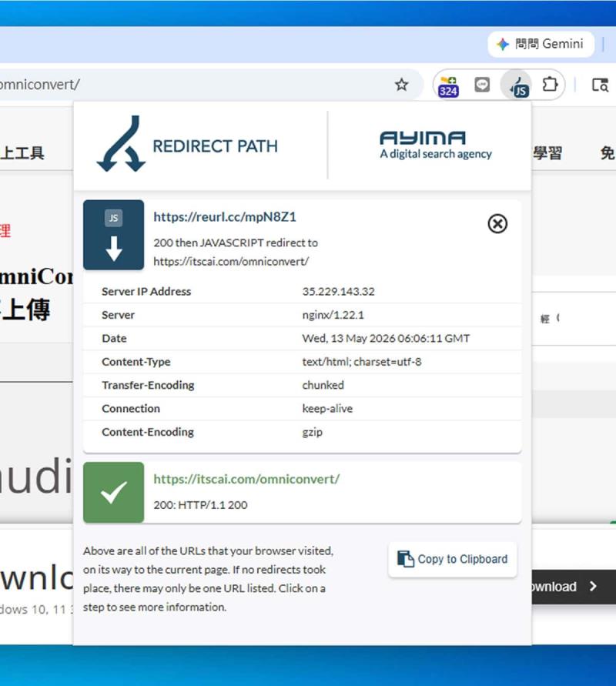The width and height of the screenshot is (616, 686).
Task: Click the Gemini sparkle button
Action: (x=541, y=44)
